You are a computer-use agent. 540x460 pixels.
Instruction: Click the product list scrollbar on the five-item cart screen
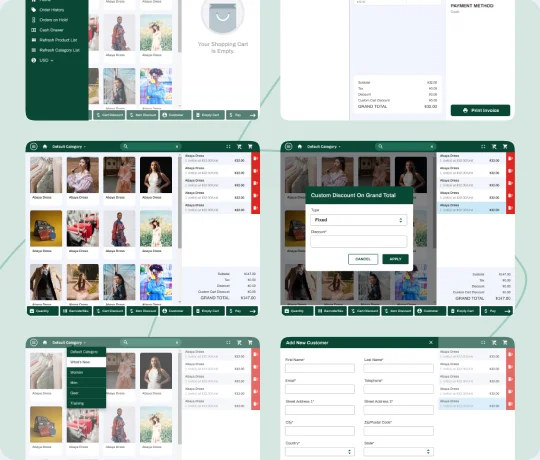pos(180,203)
